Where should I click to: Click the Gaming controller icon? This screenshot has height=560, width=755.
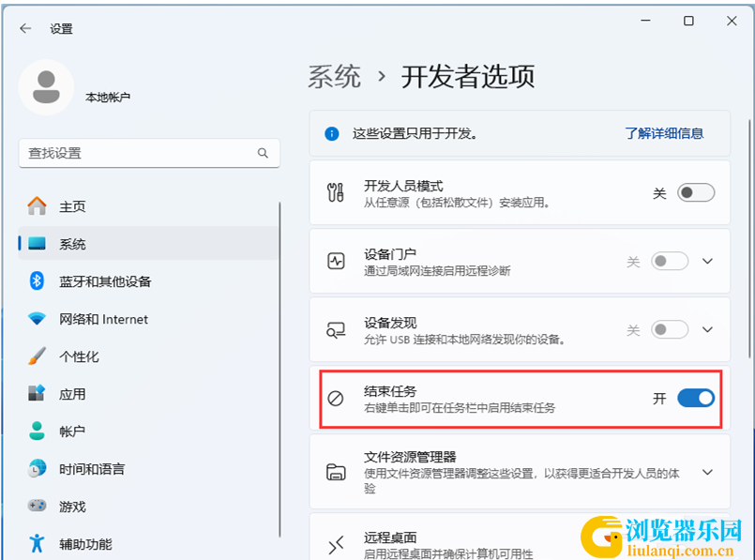point(38,505)
